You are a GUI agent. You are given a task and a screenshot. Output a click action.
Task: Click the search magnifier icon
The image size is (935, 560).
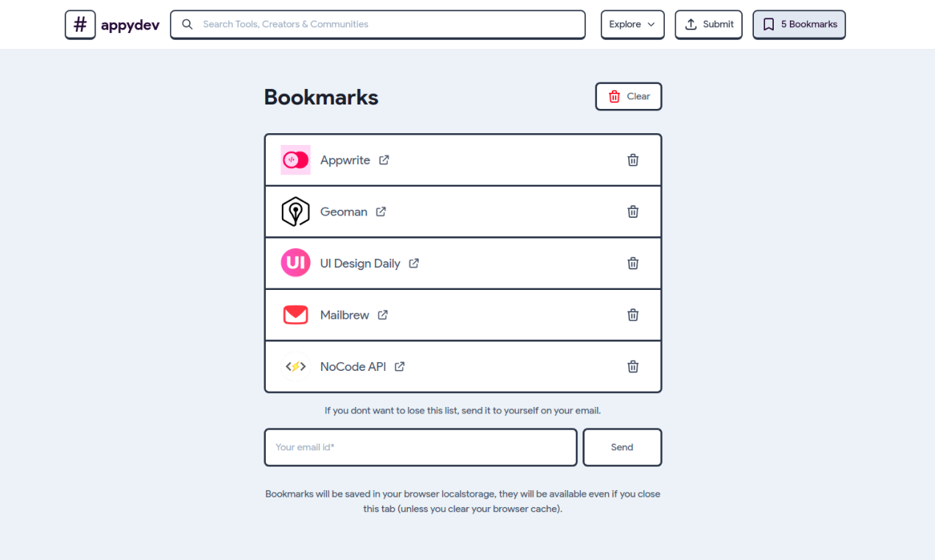click(x=187, y=24)
